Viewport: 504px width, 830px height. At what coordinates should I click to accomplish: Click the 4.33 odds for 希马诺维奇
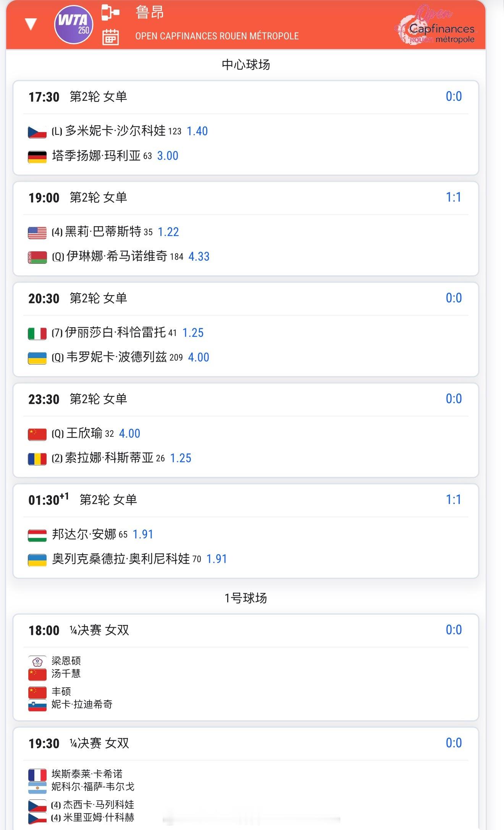(x=199, y=257)
